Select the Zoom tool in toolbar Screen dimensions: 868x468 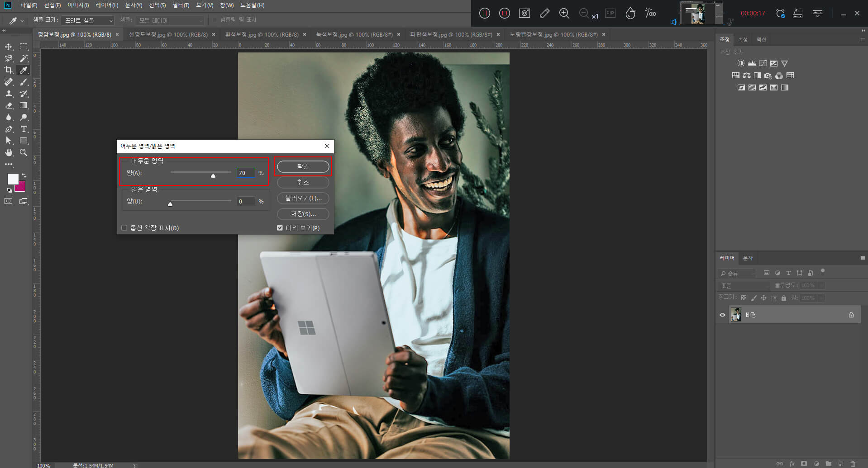click(24, 152)
